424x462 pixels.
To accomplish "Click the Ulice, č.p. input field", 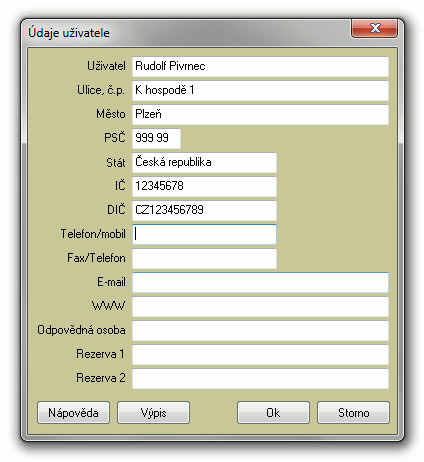I will click(260, 90).
